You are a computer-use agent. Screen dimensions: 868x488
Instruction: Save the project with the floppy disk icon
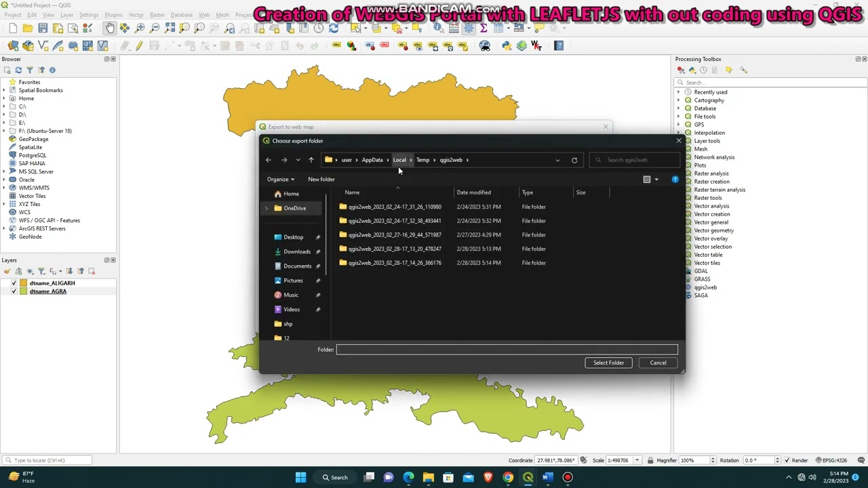click(43, 28)
